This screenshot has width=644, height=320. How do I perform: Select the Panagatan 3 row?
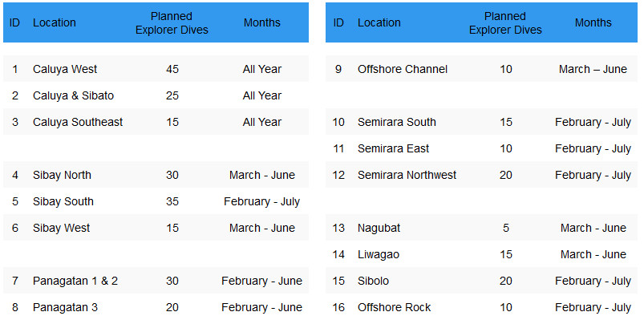coord(156,307)
